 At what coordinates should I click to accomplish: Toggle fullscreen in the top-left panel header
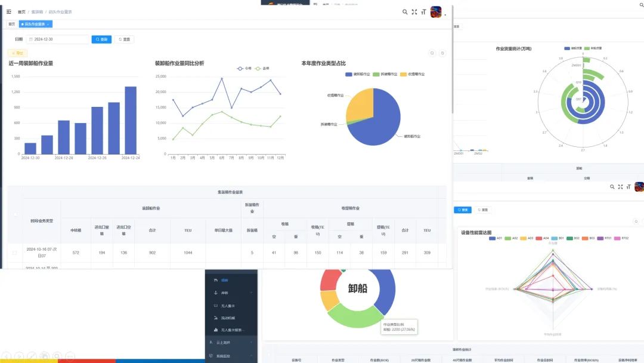pos(414,12)
